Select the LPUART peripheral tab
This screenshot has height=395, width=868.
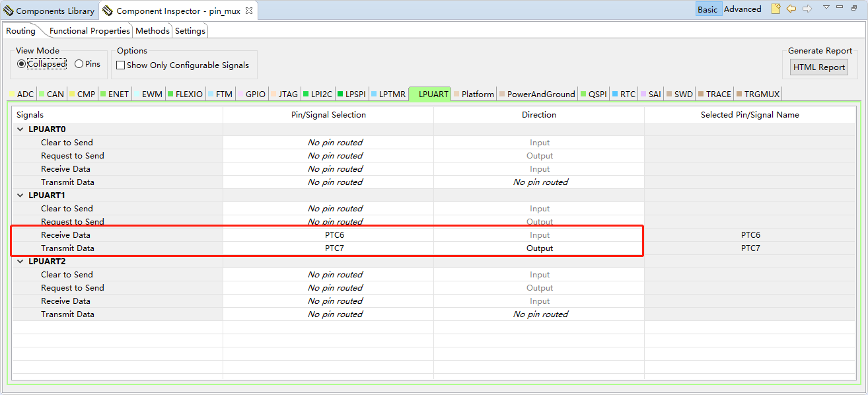pyautogui.click(x=430, y=94)
